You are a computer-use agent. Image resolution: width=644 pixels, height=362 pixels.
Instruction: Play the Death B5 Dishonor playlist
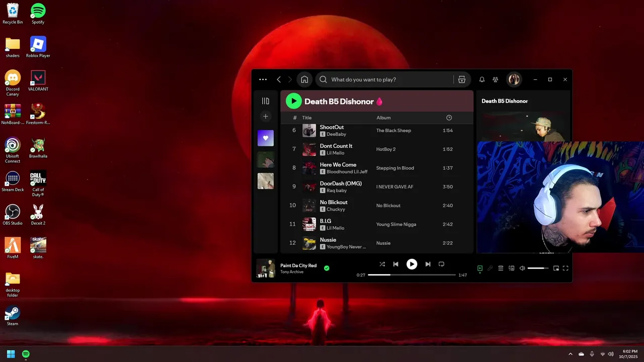tap(294, 101)
